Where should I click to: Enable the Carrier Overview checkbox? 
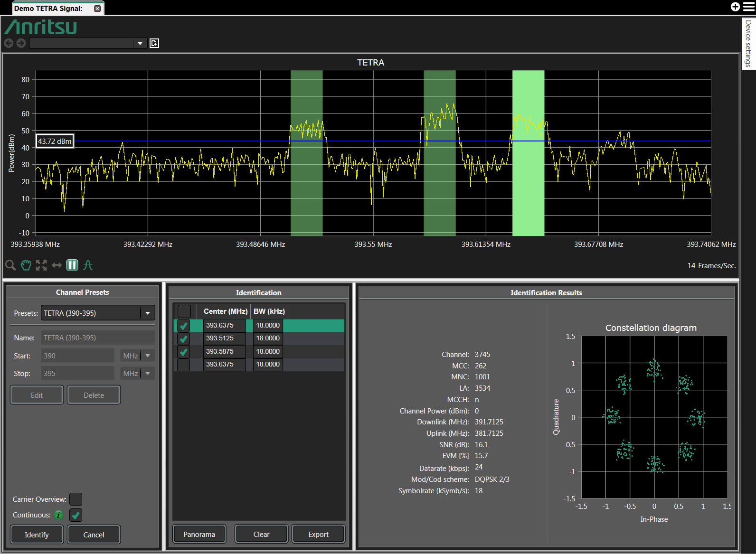76,499
